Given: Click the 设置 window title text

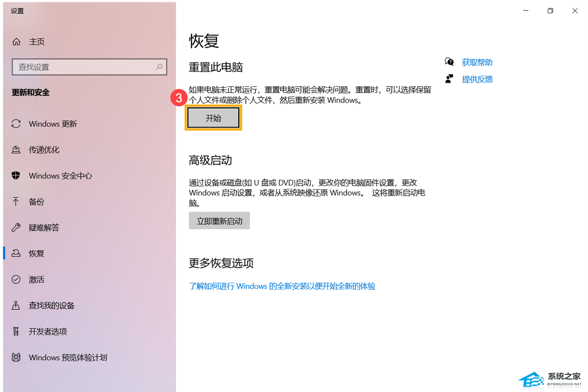Looking at the screenshot, I should (17, 11).
